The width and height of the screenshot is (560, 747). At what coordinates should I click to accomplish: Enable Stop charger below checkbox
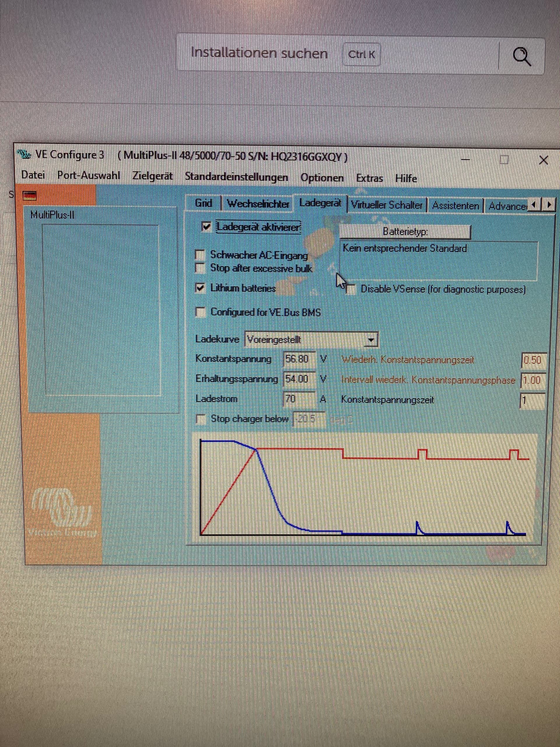[x=201, y=419]
